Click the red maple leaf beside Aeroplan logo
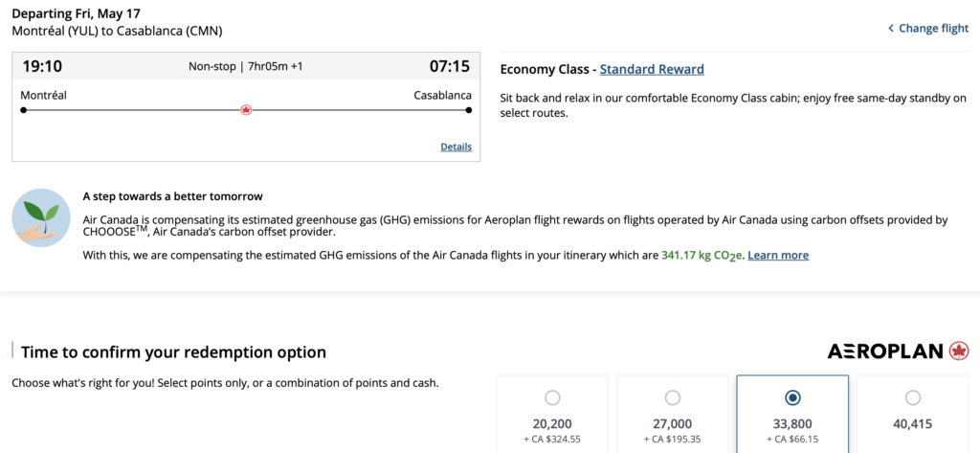 [x=959, y=351]
